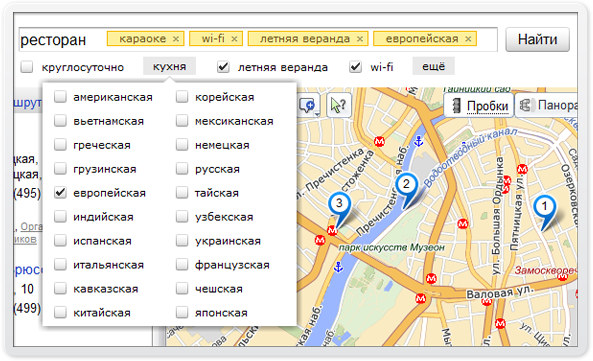The height and width of the screenshot is (361, 593).
Task: Expand the ещё filter options
Action: coord(433,67)
